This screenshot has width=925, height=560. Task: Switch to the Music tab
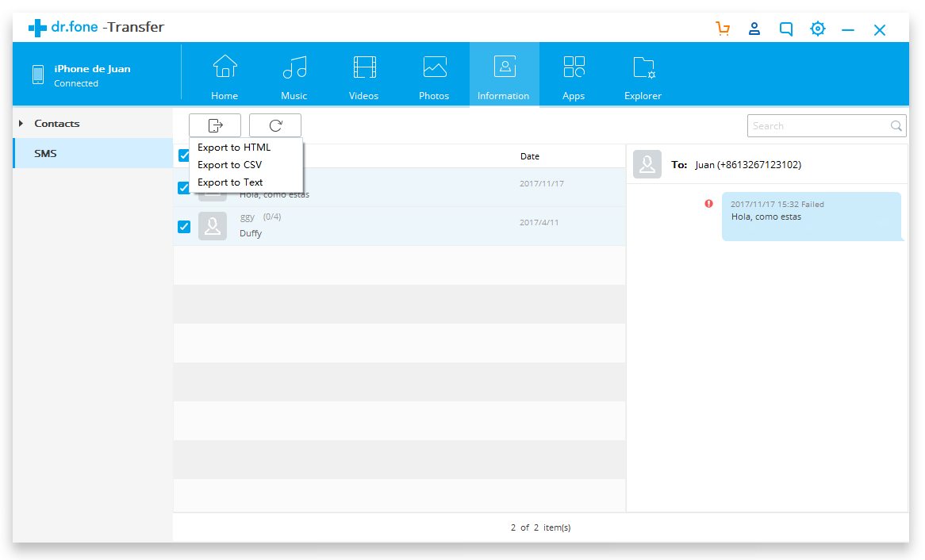pyautogui.click(x=294, y=77)
